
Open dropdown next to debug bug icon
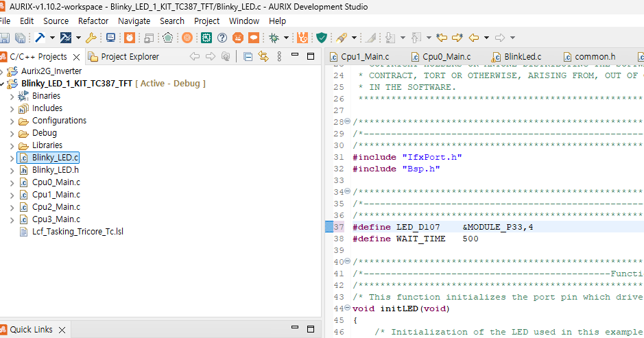pos(286,38)
